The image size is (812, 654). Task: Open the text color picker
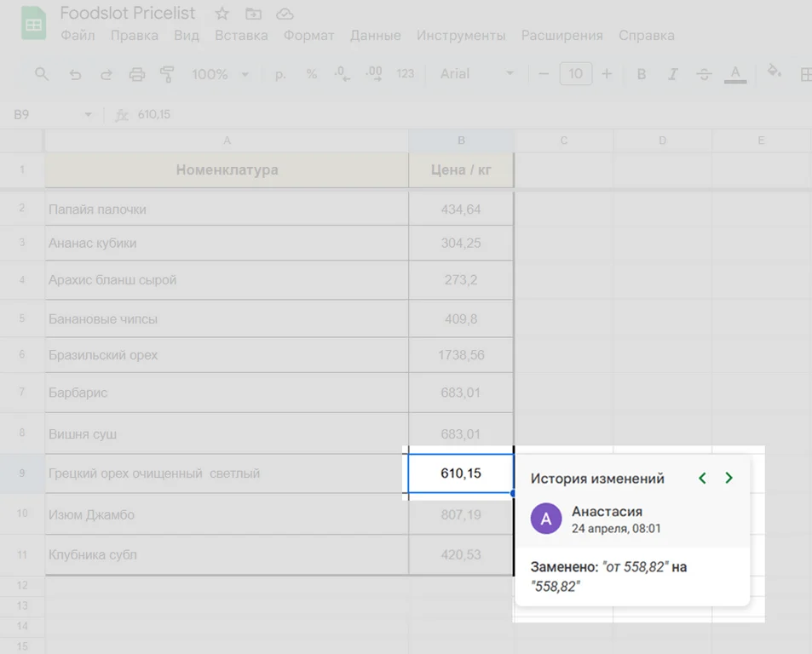[x=734, y=74]
